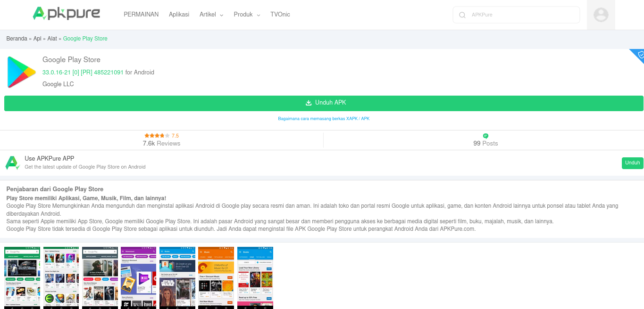644x309 pixels.
Task: Open the orange Music screenshot
Action: pos(216,278)
